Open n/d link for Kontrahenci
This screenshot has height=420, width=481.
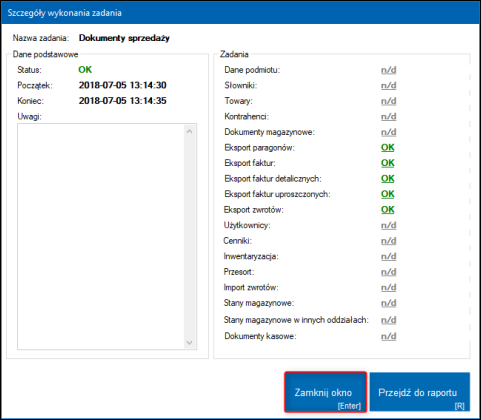389,117
